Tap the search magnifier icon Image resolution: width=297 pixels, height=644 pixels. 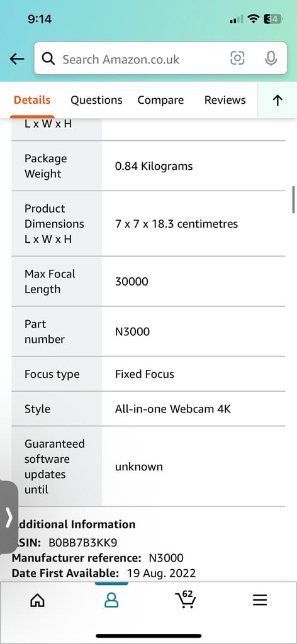(x=48, y=59)
